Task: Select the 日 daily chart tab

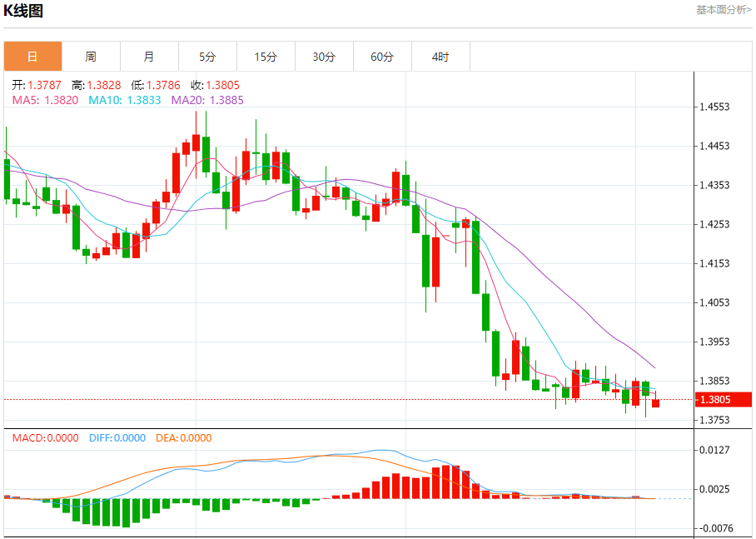Action: (x=32, y=57)
